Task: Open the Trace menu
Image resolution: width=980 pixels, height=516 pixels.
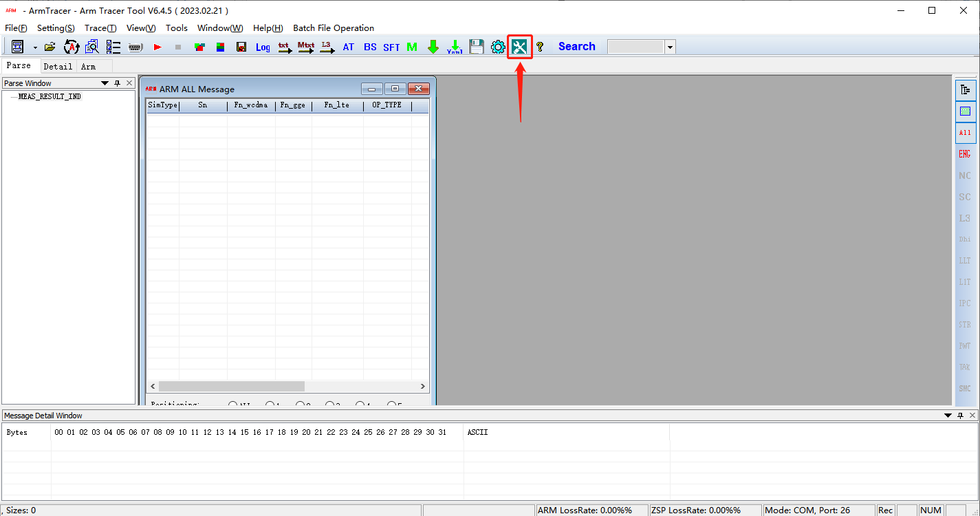Action: 100,28
